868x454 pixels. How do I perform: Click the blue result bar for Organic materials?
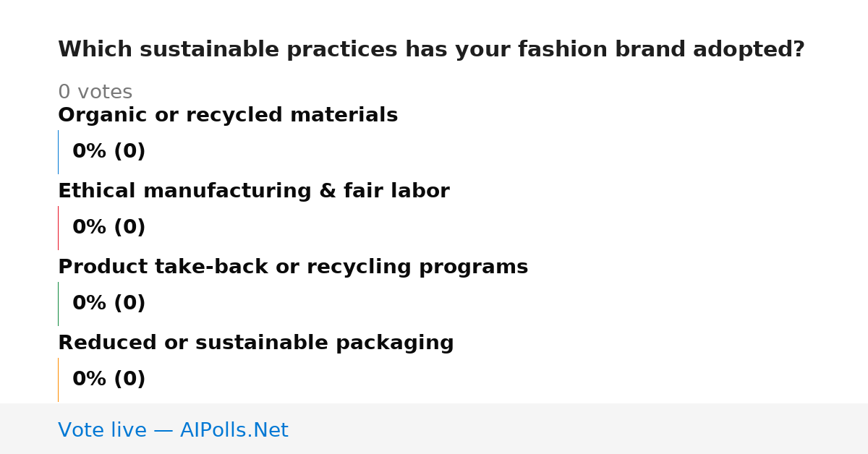[x=58, y=152]
